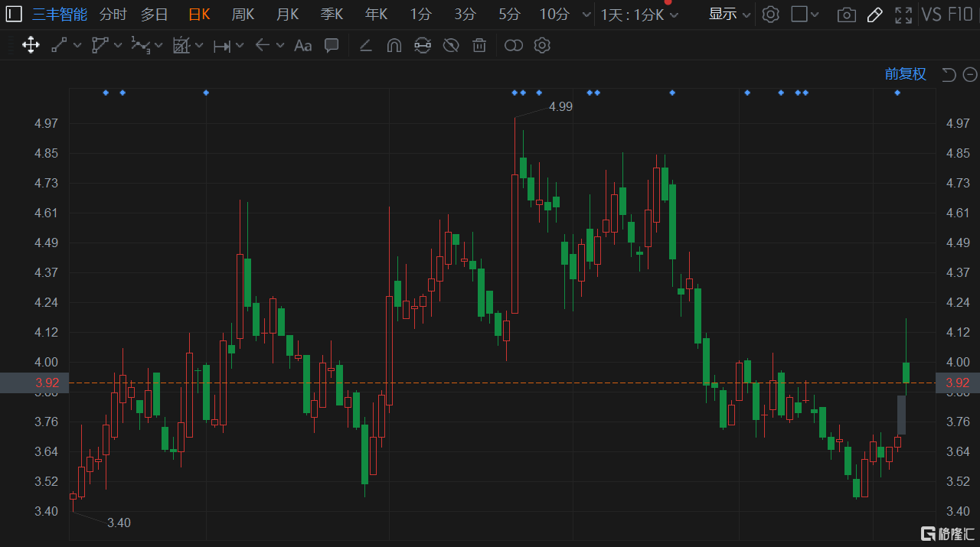Delete drawings with the trash icon

pyautogui.click(x=479, y=45)
